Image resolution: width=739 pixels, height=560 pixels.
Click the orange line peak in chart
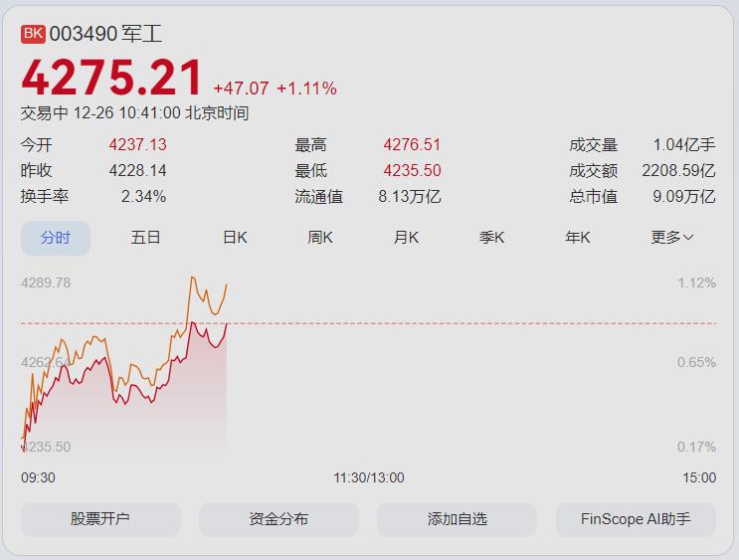coord(193,278)
